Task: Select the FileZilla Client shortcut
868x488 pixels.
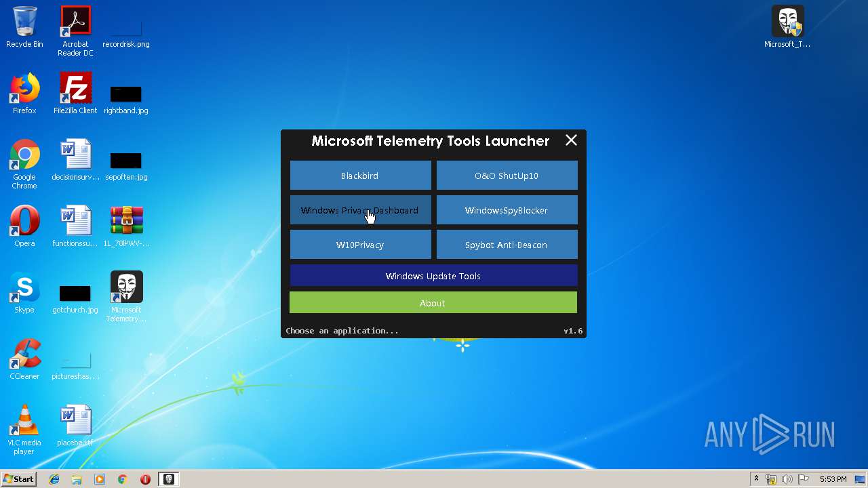Action: point(75,94)
